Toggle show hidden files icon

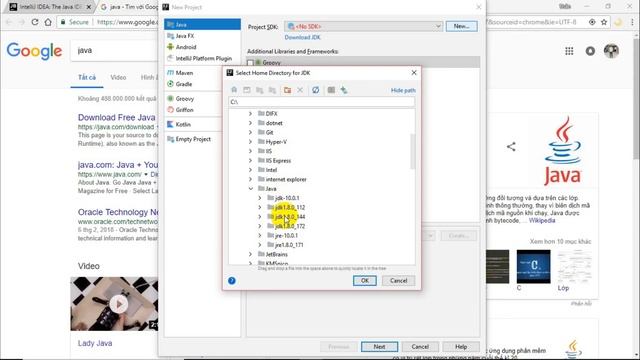click(x=331, y=90)
